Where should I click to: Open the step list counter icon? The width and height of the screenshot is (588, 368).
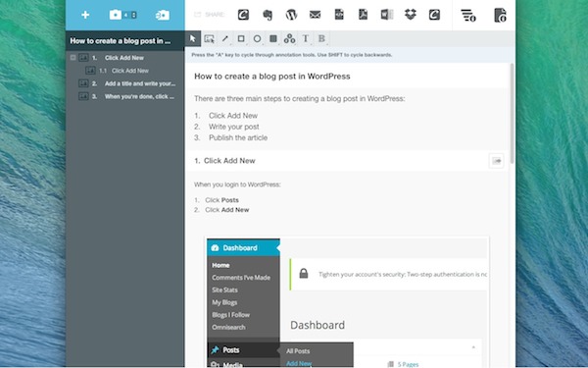pos(468,16)
